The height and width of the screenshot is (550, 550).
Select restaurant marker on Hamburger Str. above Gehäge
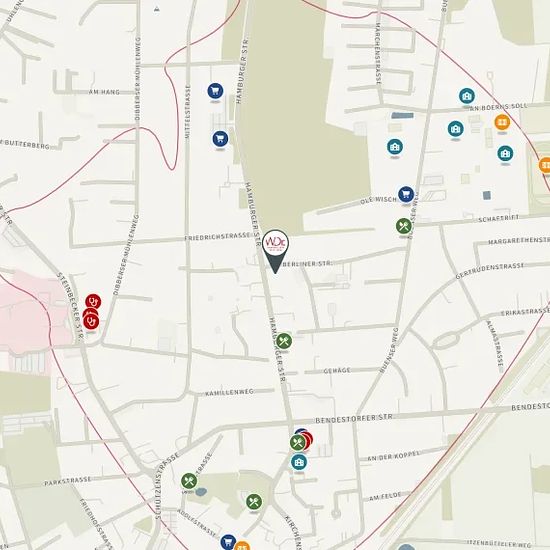click(284, 341)
